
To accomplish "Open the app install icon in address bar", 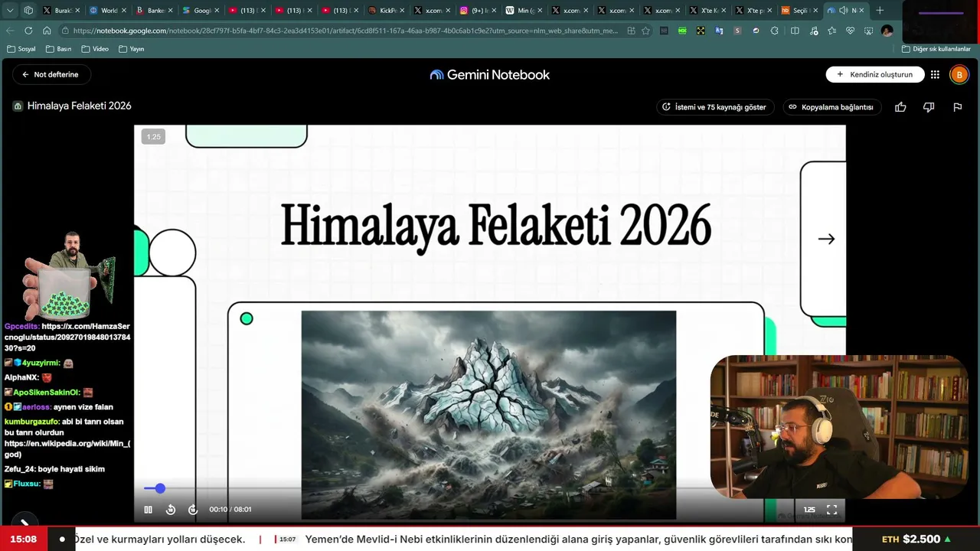I will coord(631,31).
